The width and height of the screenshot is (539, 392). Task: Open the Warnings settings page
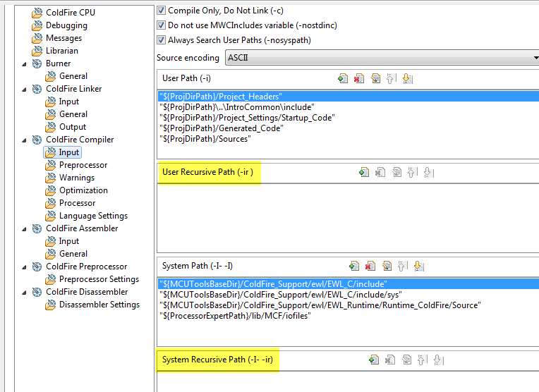77,178
